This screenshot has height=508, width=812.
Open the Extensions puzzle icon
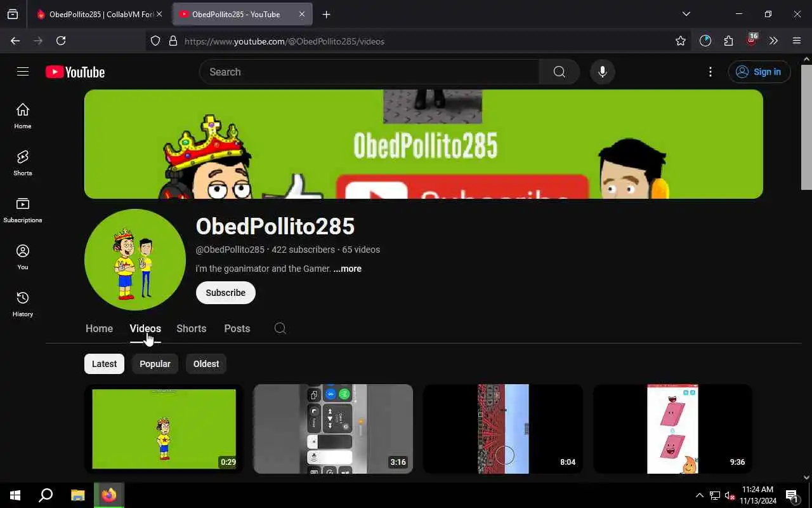coord(728,41)
